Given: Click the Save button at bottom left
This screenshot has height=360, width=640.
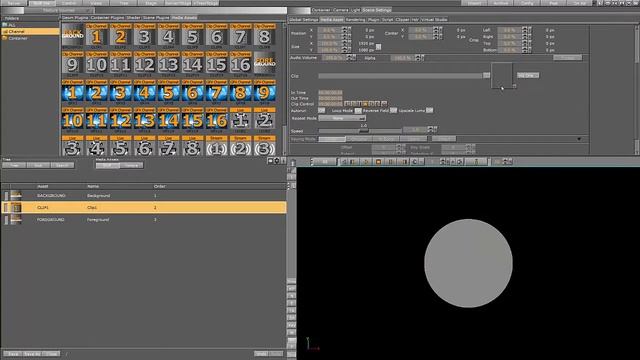Looking at the screenshot, I should [12, 354].
